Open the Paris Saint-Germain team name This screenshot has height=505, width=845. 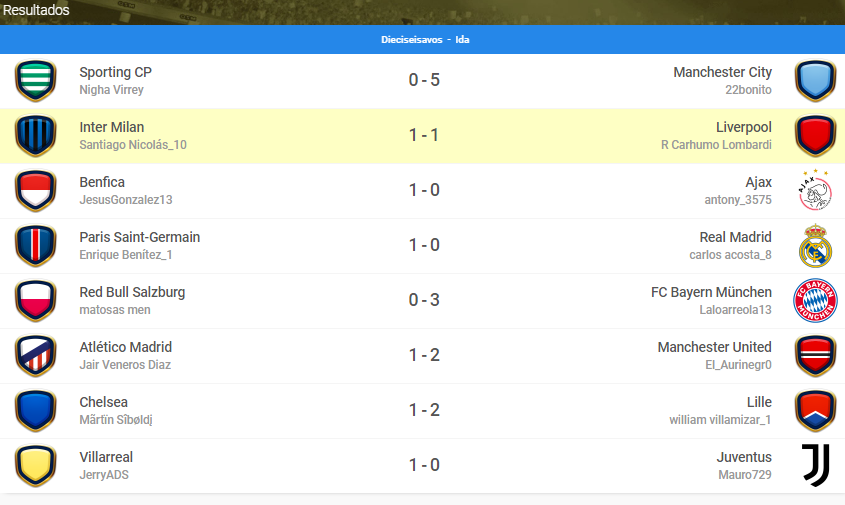pyautogui.click(x=140, y=237)
